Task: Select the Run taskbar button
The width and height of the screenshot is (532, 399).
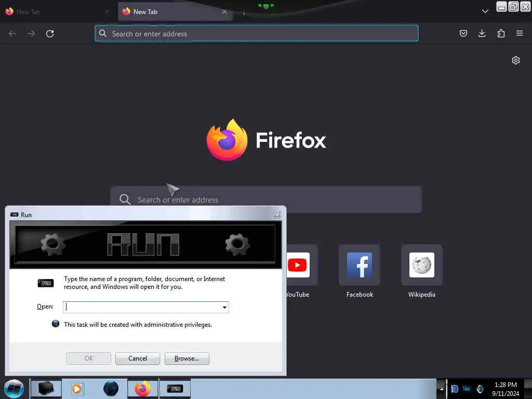Action: coord(175,389)
